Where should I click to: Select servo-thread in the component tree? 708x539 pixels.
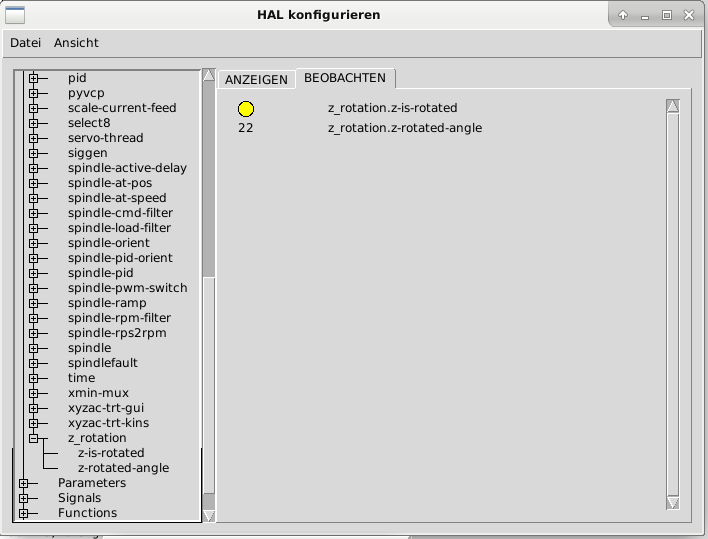[105, 138]
